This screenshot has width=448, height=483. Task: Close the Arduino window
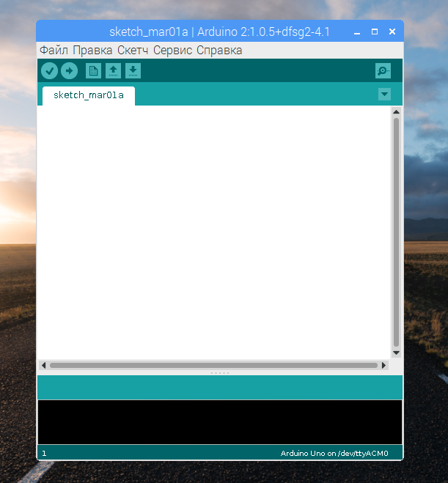click(x=392, y=32)
